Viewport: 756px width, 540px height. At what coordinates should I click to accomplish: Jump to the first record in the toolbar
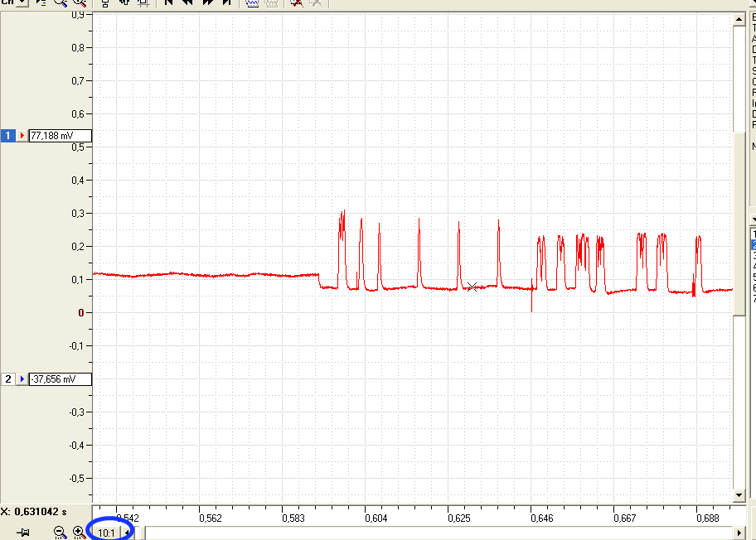(168, 2)
